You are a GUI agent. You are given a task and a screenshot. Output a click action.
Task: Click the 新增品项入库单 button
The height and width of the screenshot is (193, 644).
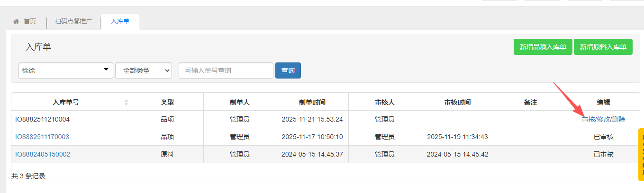point(543,47)
